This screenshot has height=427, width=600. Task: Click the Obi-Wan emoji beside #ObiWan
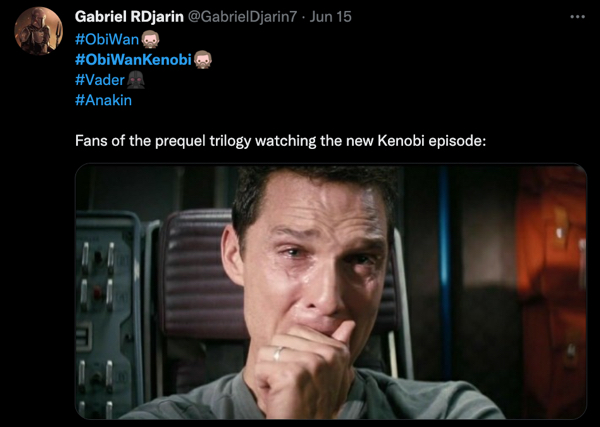150,39
